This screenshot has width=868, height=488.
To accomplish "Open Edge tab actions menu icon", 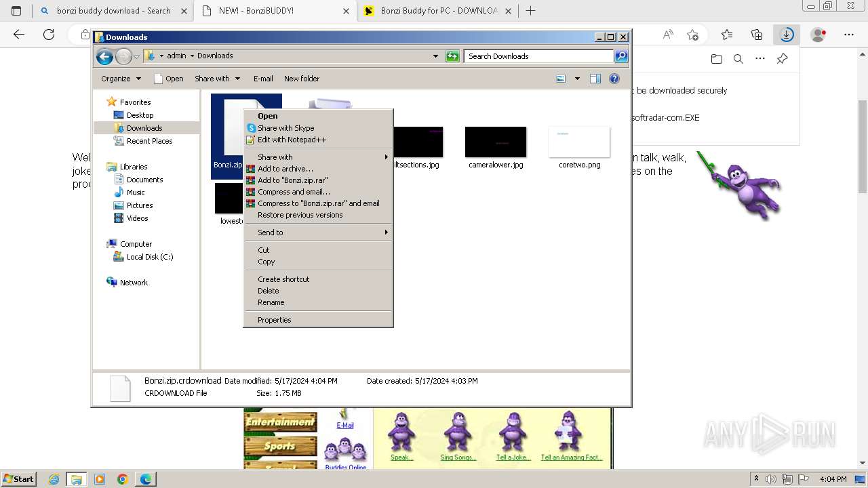I will (x=16, y=11).
